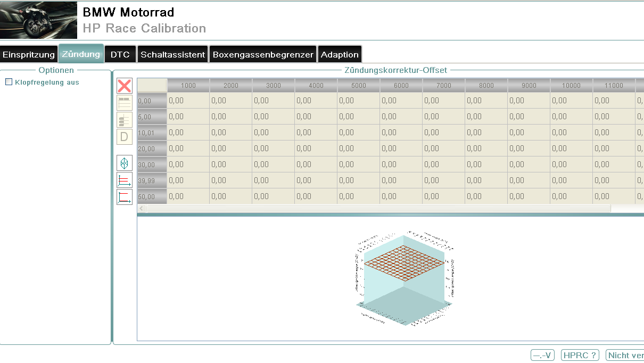Click the table's left scroll arrow
Viewport: 644px width, 363px height.
[142, 209]
